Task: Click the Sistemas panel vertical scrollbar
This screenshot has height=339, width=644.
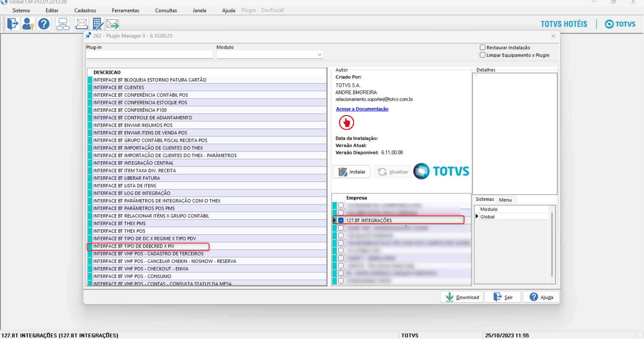Action: coord(552,244)
